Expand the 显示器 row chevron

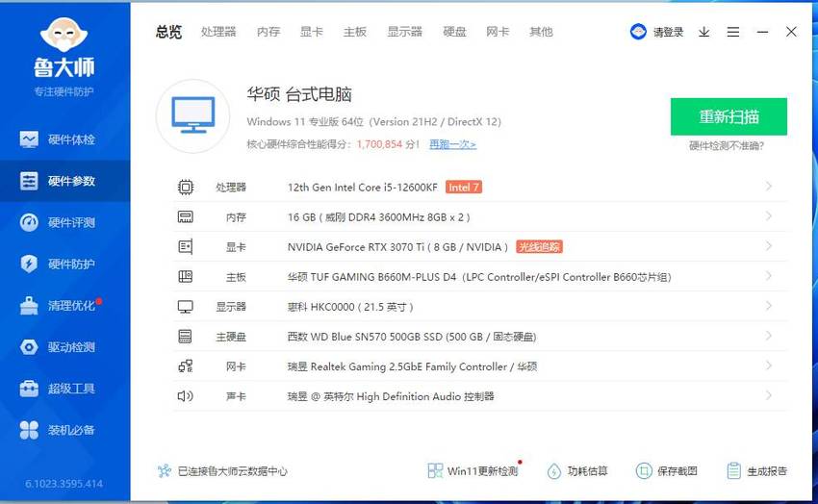(x=769, y=306)
